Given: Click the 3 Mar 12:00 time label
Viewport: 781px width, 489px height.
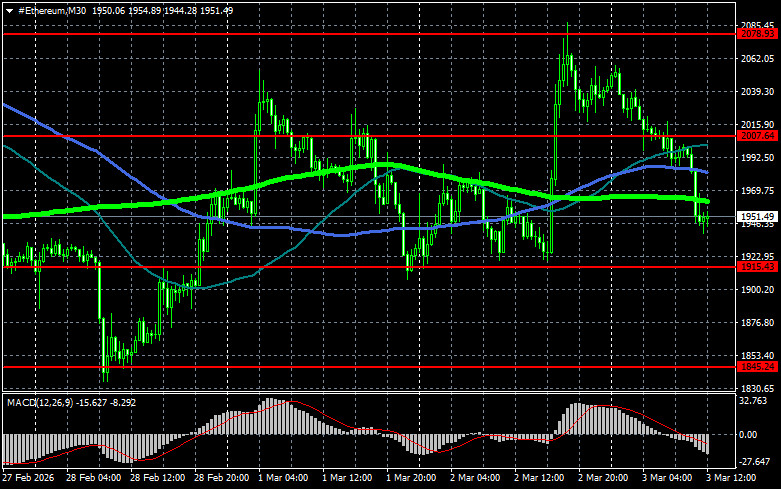Looking at the screenshot, I should 731,478.
